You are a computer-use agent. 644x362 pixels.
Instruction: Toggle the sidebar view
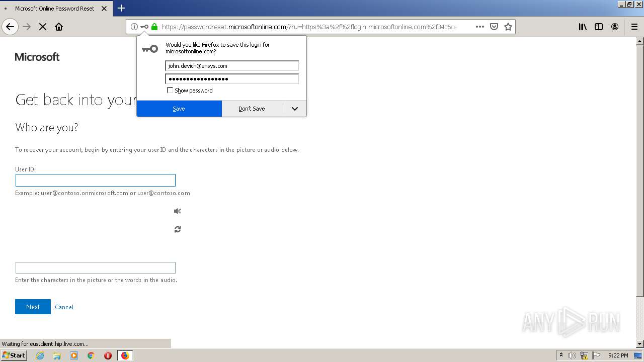coord(599,27)
